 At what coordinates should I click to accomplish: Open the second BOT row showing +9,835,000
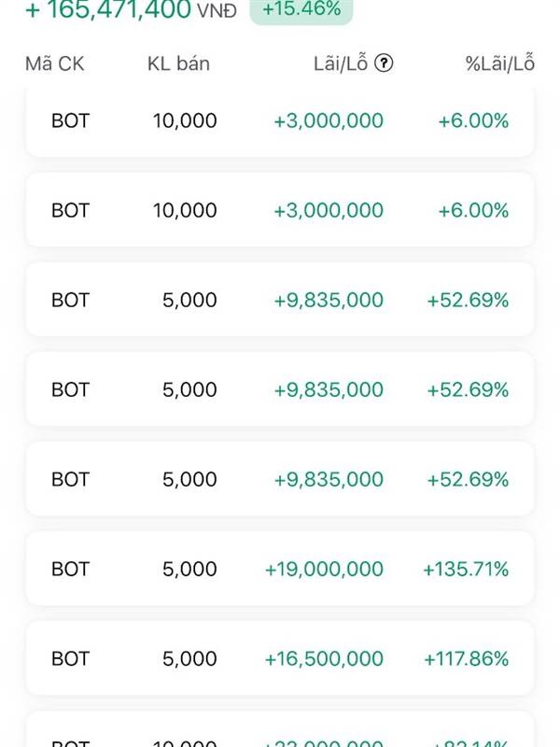(280, 389)
